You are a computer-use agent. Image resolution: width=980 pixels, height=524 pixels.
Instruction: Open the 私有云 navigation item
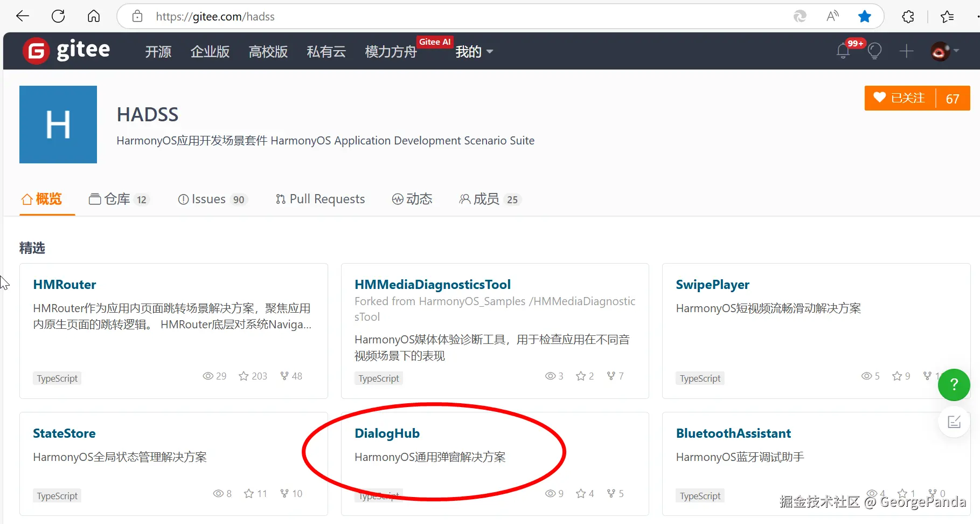[326, 52]
